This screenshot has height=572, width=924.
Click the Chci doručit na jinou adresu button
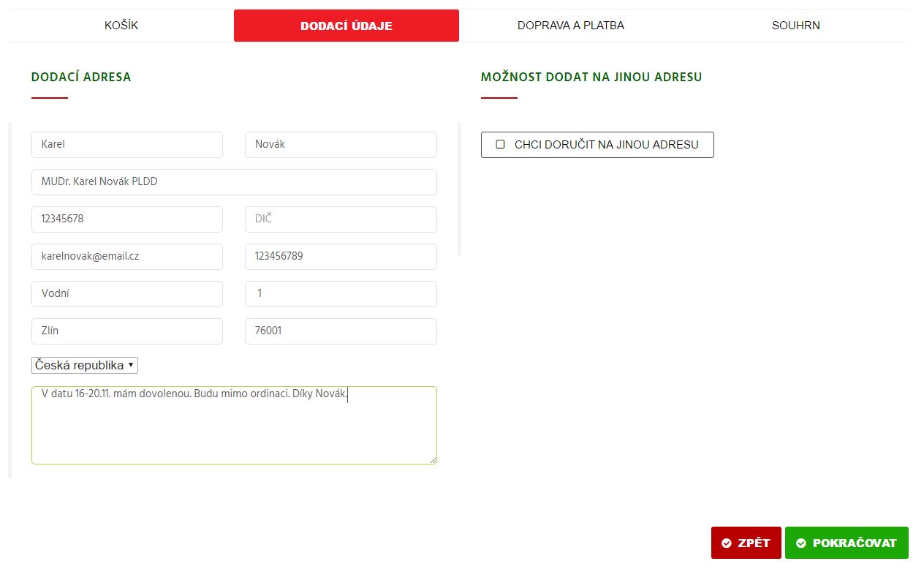(597, 145)
